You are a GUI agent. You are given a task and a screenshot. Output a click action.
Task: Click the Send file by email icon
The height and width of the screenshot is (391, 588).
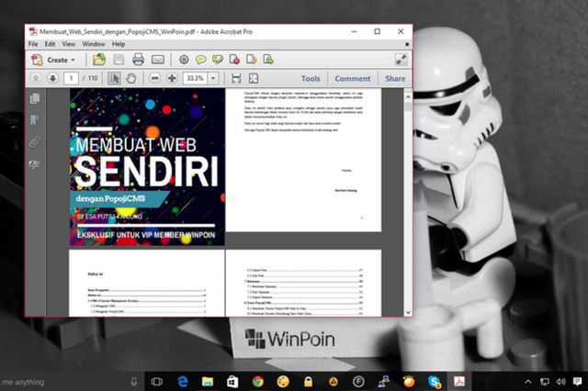point(158,60)
